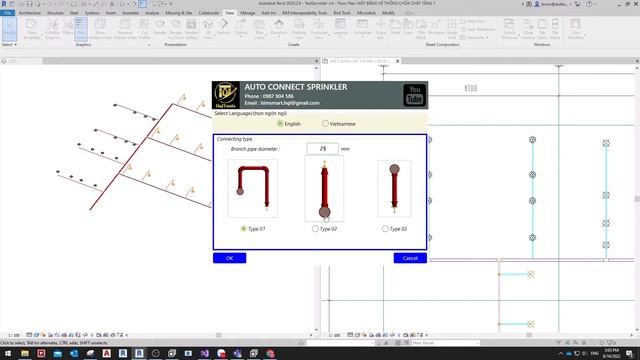640x360 pixels.
Task: Close the floor plan view tab
Action: (x=398, y=61)
